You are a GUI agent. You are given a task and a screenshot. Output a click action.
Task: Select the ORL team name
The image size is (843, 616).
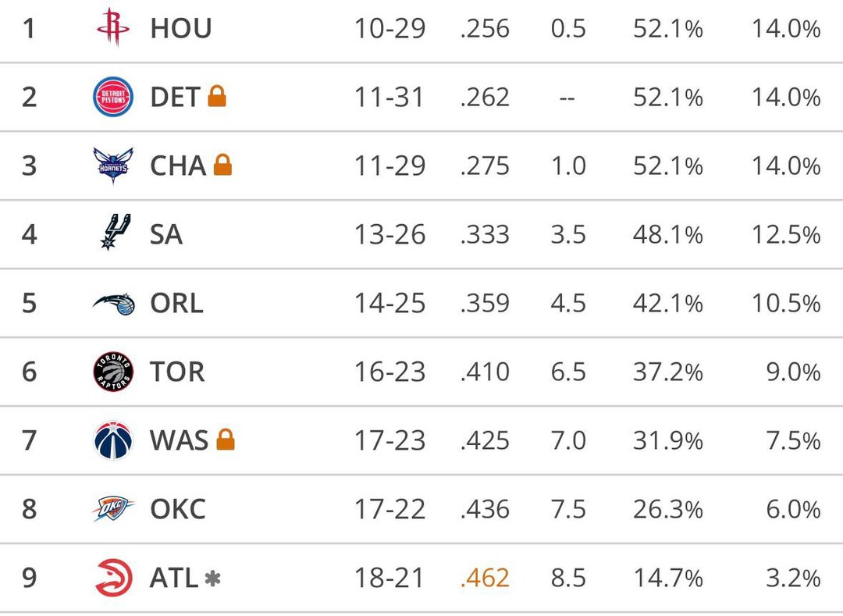pos(176,304)
